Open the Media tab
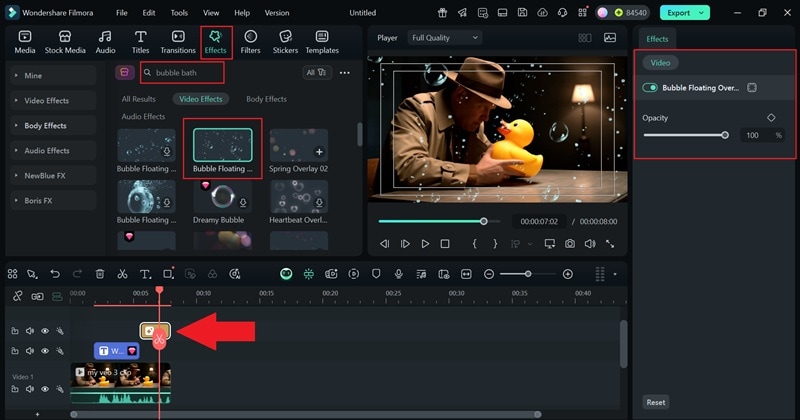The height and width of the screenshot is (420, 800). 24,42
